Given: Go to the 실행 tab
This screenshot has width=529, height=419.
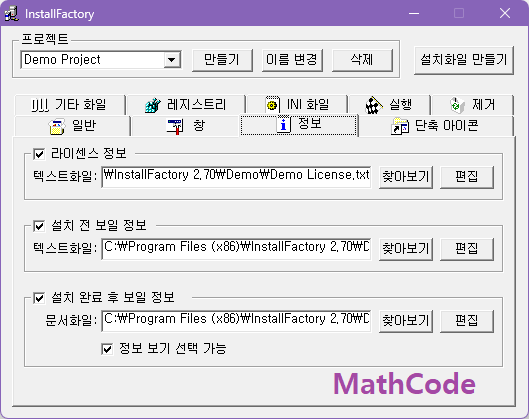Looking at the screenshot, I should click(x=389, y=105).
